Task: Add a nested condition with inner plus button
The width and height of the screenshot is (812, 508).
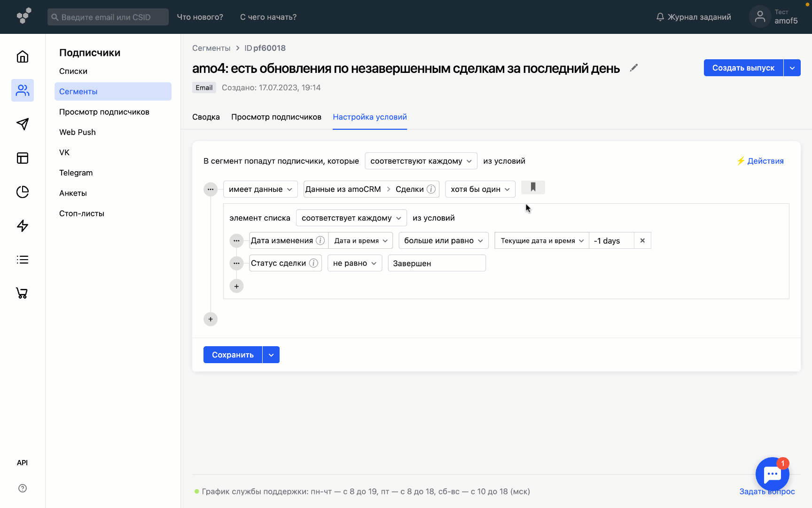Action: coord(236,286)
